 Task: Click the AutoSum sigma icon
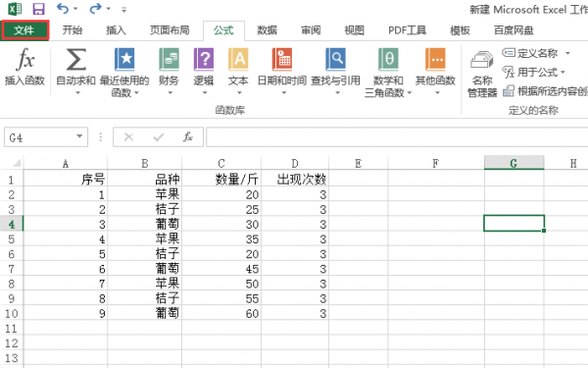[75, 59]
